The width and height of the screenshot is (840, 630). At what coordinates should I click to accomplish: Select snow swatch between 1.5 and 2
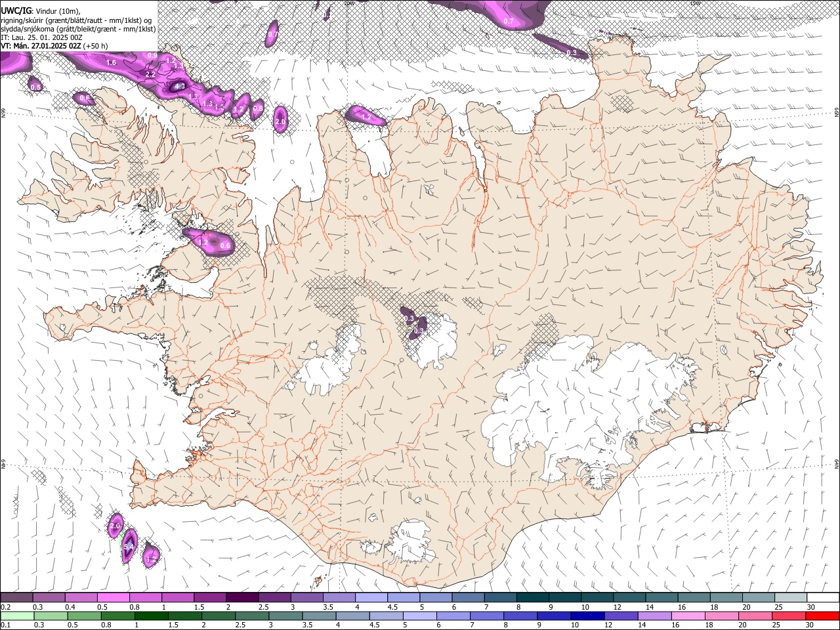(210, 598)
